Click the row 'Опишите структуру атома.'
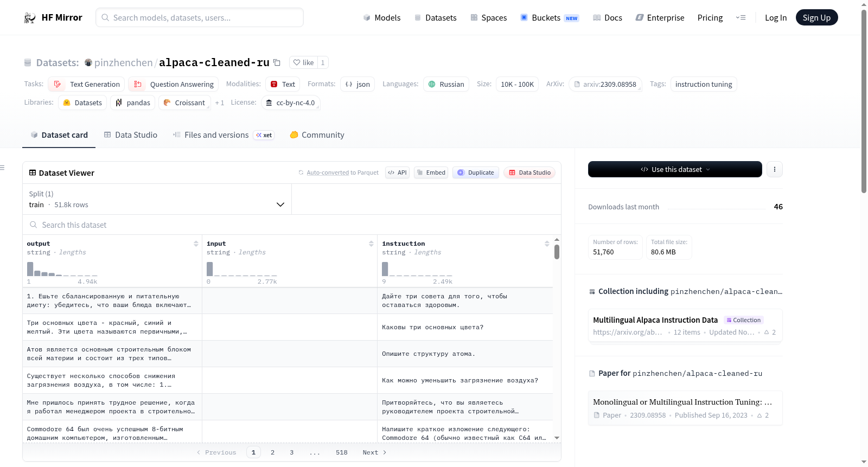This screenshot has width=868, height=467. [288, 354]
